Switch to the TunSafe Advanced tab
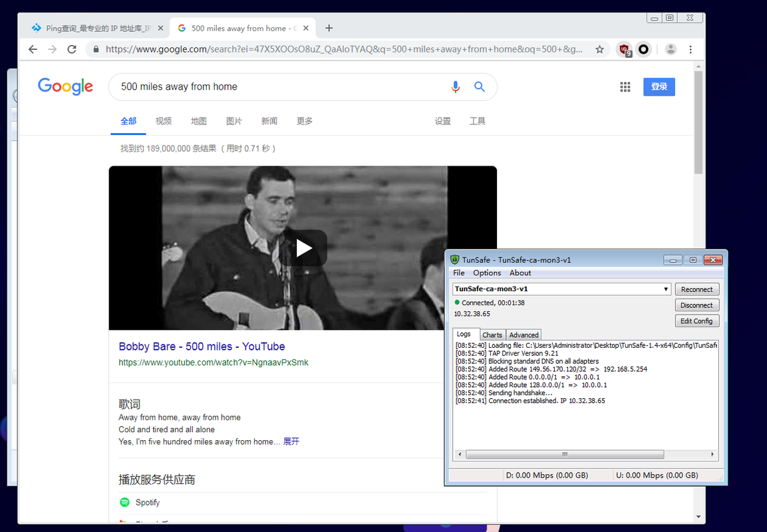Image resolution: width=767 pixels, height=532 pixels. (524, 335)
